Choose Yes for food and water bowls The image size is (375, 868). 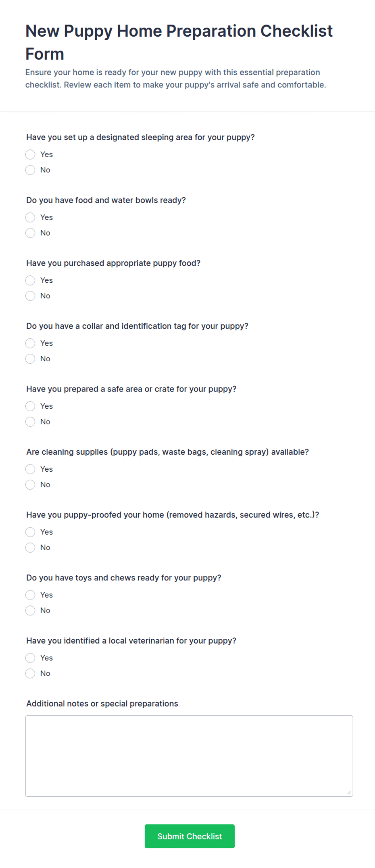tap(30, 218)
